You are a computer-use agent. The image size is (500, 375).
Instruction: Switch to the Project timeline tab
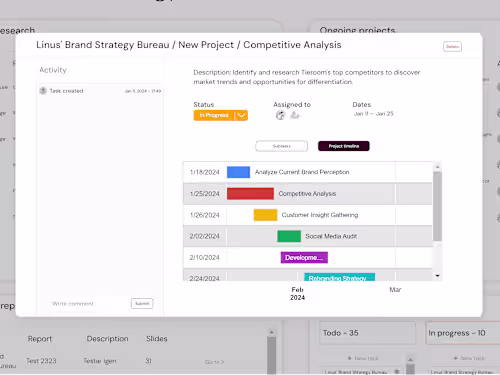click(344, 146)
